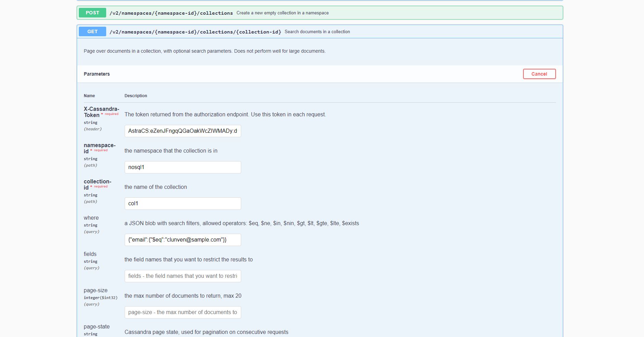Click 'the name of the collection' description

[156, 187]
